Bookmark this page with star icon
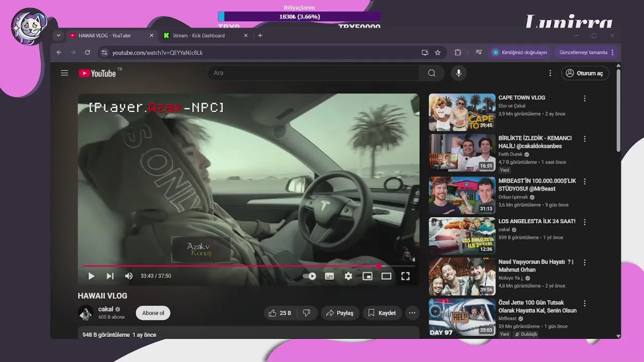Screen dimensions: 644x362 click(438, 52)
